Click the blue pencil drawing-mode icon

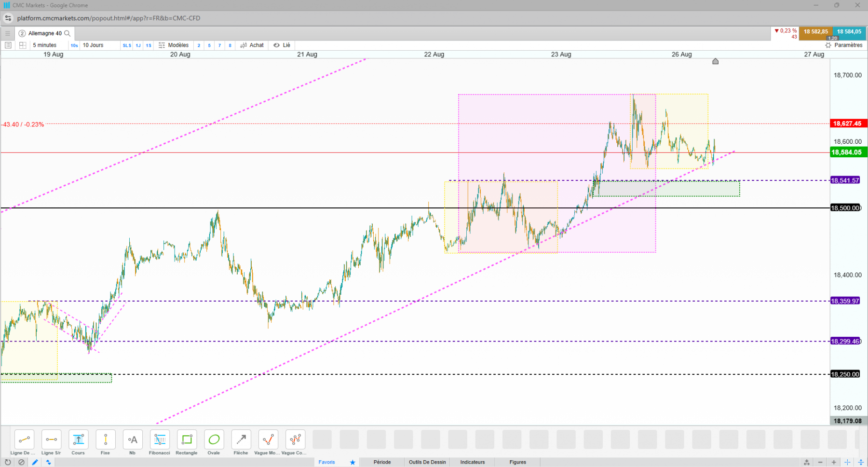pos(35,462)
